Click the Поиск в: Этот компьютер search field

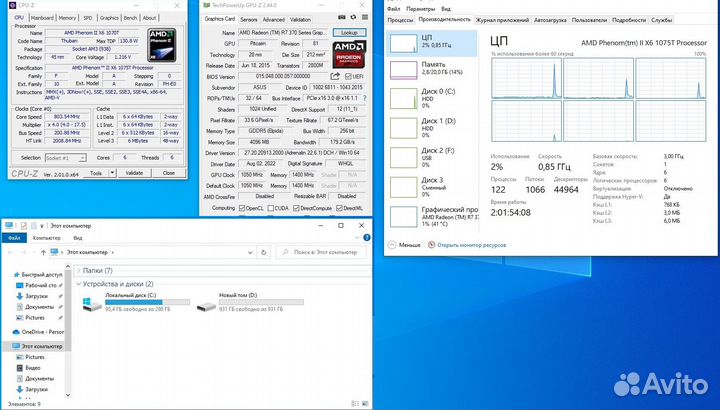[321, 253]
